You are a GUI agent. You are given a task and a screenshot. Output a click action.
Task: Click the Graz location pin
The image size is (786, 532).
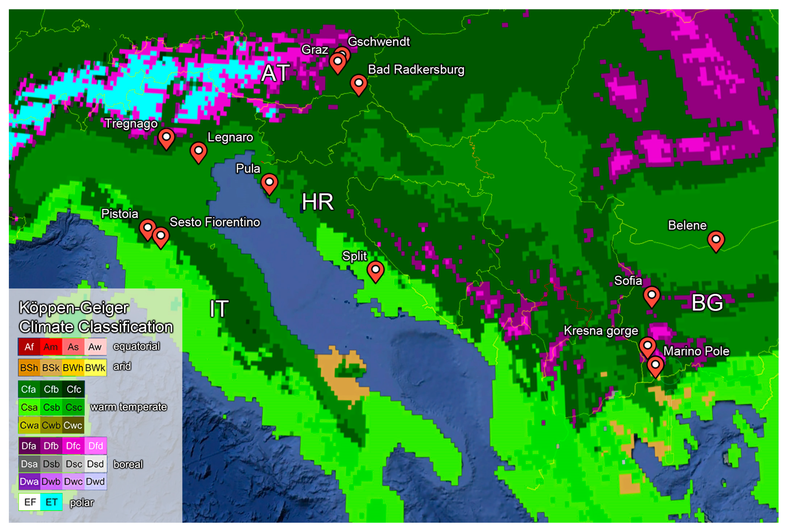338,62
